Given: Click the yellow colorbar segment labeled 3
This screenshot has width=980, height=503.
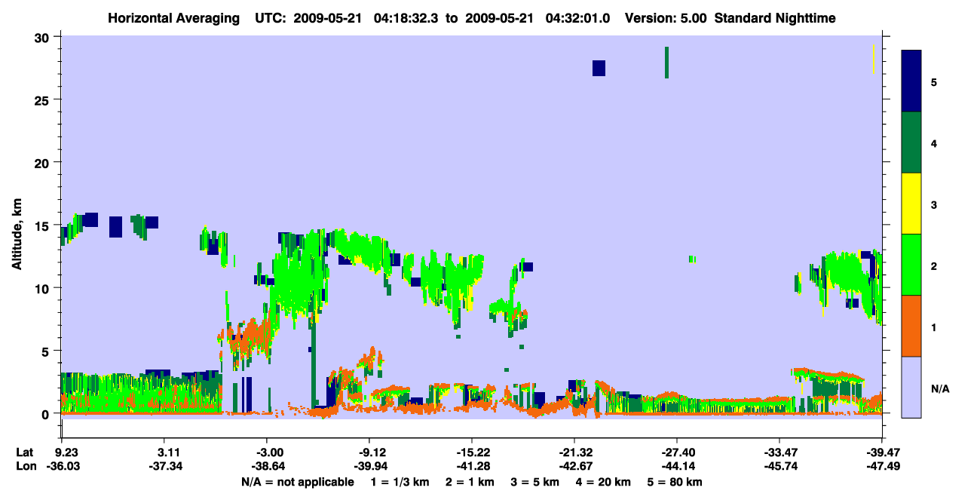Looking at the screenshot, I should pos(911,204).
